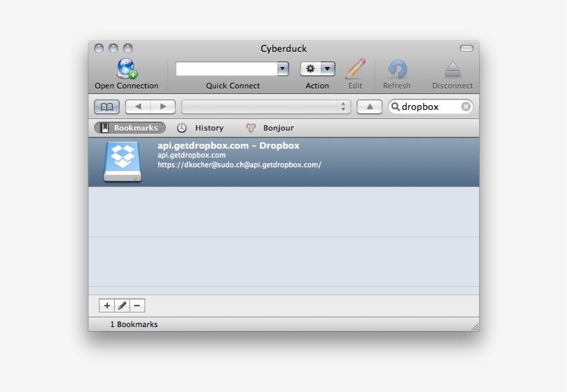Select the Dropbox drive icon bookmark
This screenshot has width=567, height=392.
coord(122,162)
